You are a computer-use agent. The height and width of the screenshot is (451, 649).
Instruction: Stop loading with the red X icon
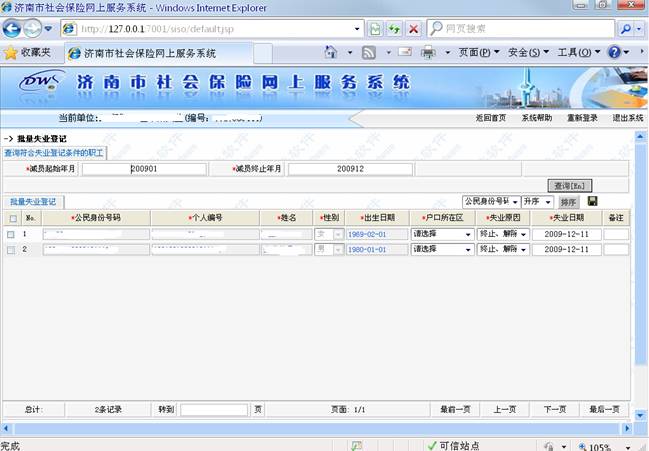point(413,29)
